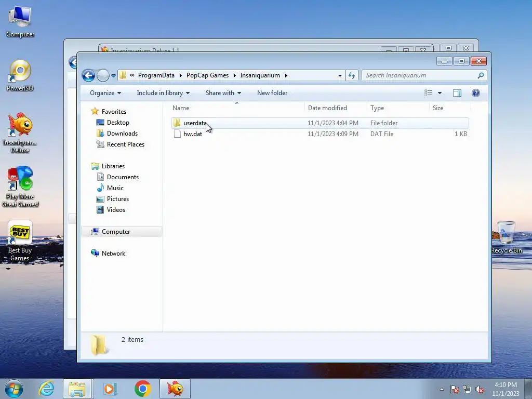Change the view with the view icon

tap(429, 93)
